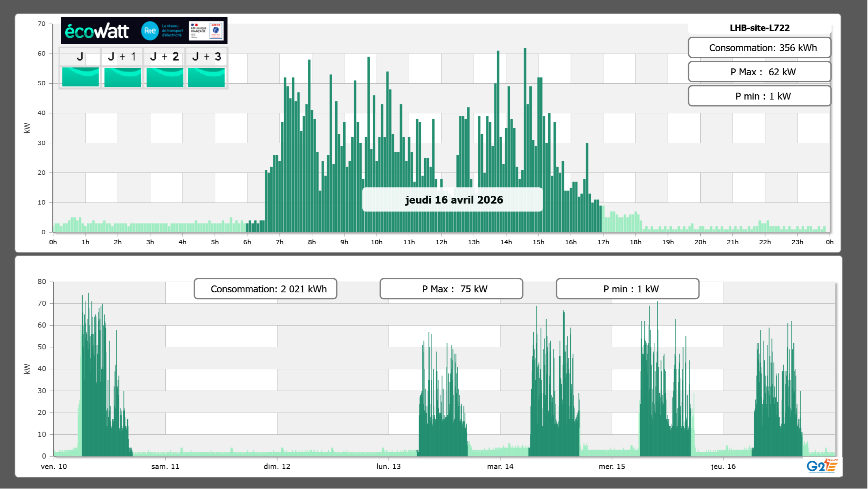
Task: Click the green signal icon under J + 1
Action: [x=122, y=77]
